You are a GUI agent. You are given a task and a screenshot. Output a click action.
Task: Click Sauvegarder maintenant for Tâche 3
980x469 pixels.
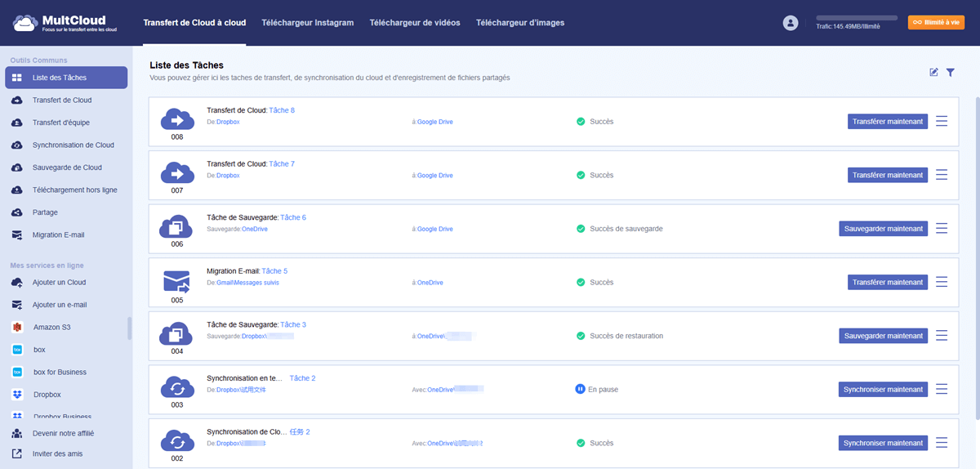click(x=884, y=336)
